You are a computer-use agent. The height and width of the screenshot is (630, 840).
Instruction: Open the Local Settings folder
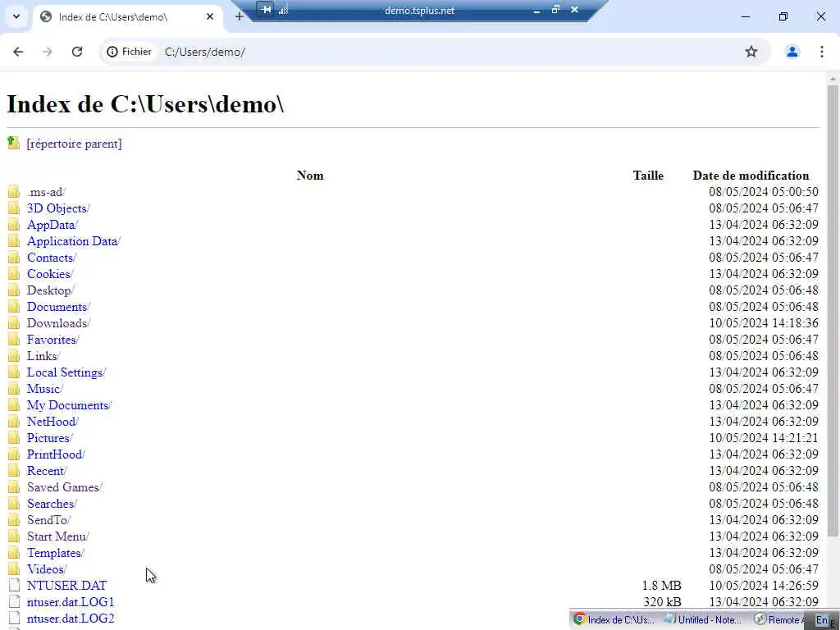click(66, 372)
